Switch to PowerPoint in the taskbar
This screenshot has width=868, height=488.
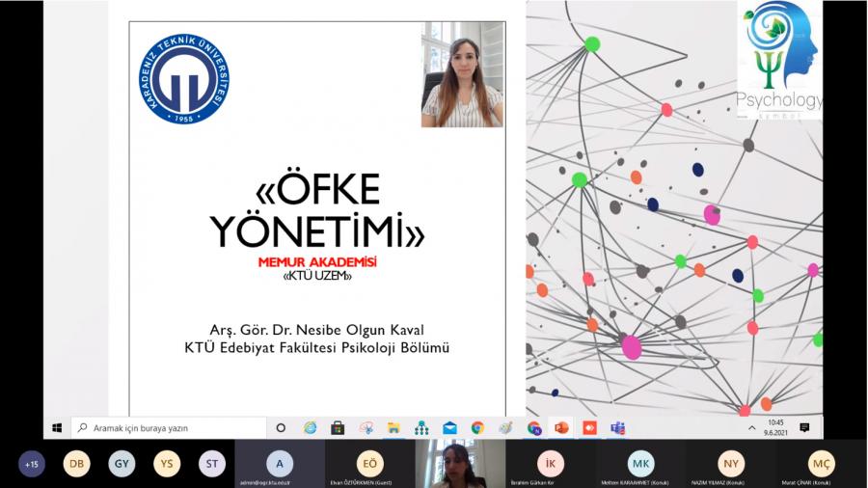click(561, 427)
